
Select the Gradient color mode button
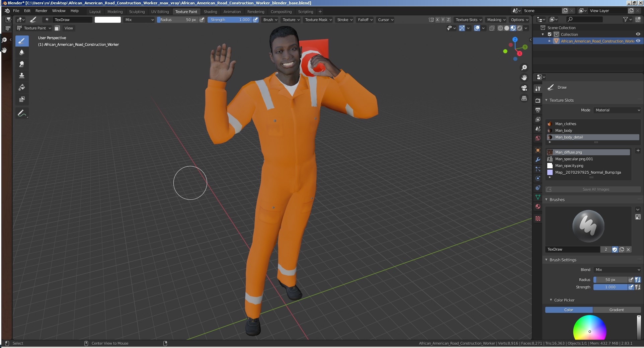coord(617,310)
